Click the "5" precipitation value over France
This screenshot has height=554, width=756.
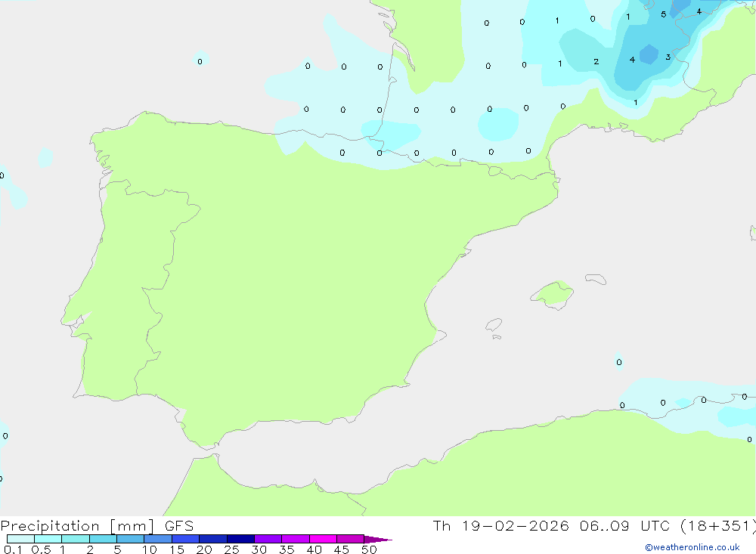pos(664,14)
